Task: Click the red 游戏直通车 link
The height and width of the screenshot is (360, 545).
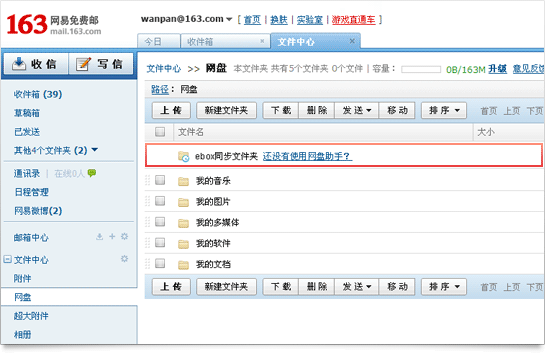Action: pyautogui.click(x=353, y=20)
